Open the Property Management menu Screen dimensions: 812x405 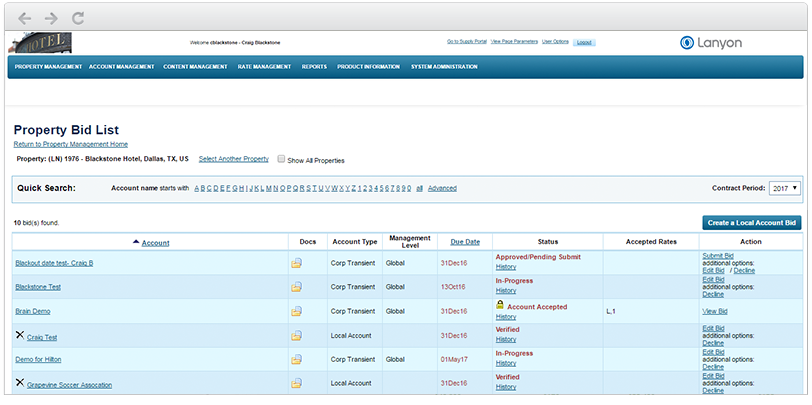[x=48, y=67]
